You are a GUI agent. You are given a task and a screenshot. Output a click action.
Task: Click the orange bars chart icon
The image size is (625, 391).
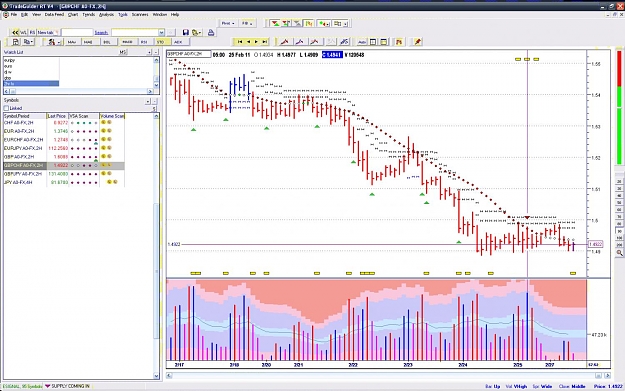pos(399,41)
